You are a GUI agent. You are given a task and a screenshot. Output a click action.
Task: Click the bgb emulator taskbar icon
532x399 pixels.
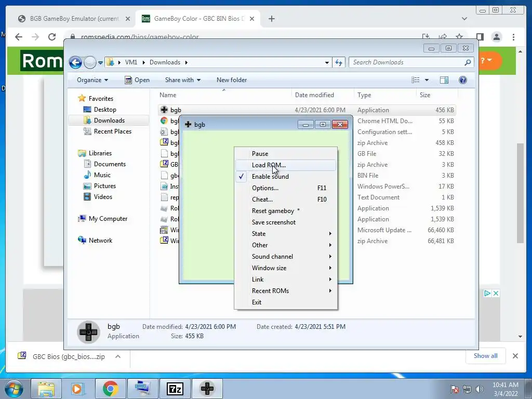[x=207, y=389]
